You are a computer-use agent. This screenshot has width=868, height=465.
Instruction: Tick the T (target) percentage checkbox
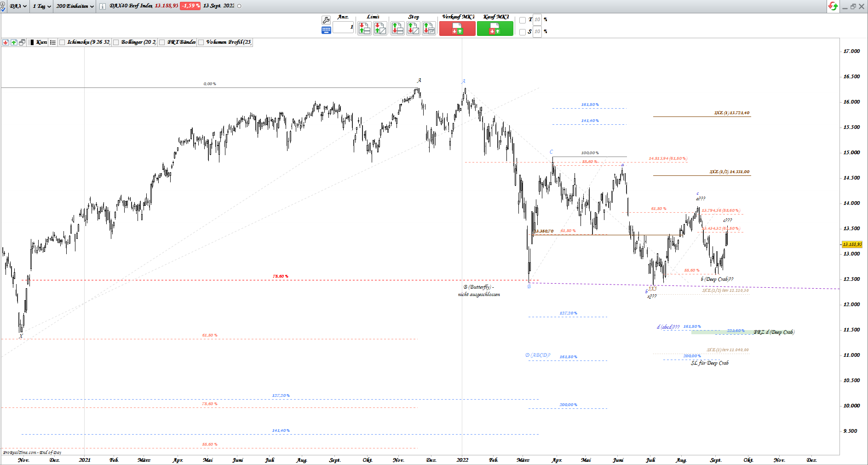click(x=523, y=20)
